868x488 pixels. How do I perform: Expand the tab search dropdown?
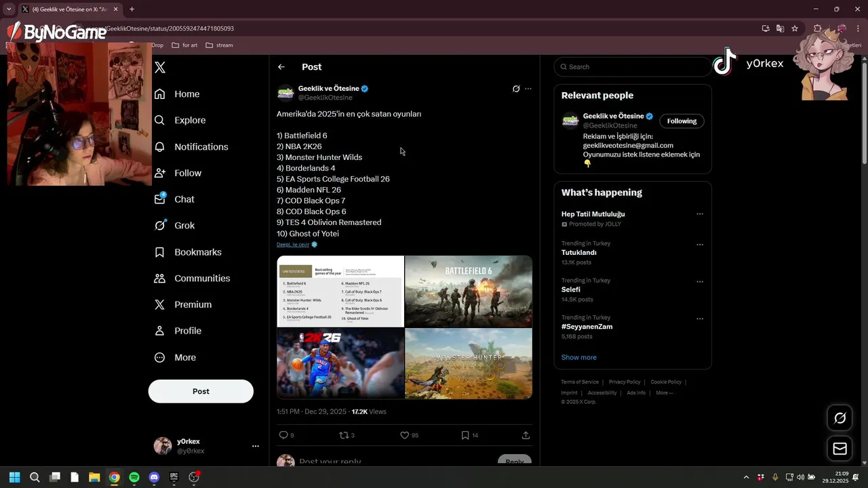coord(9,9)
